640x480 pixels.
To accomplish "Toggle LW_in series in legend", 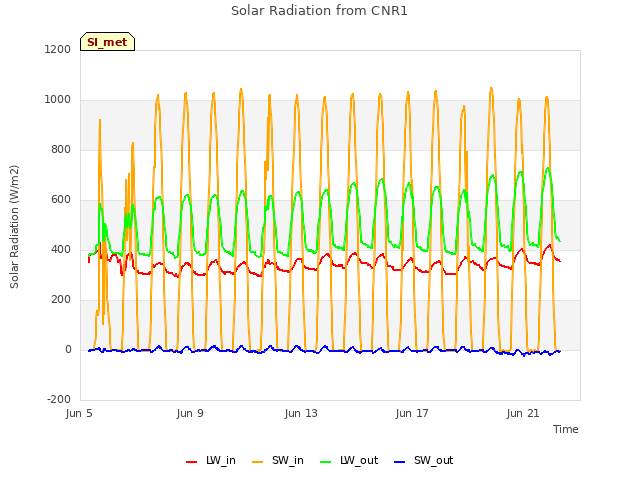I will tap(211, 461).
